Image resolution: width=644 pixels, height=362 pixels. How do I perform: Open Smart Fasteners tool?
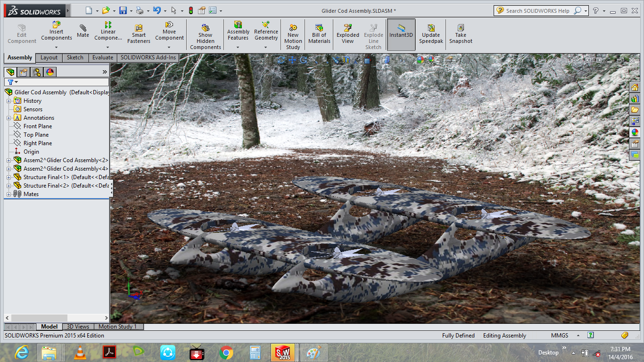point(139,34)
